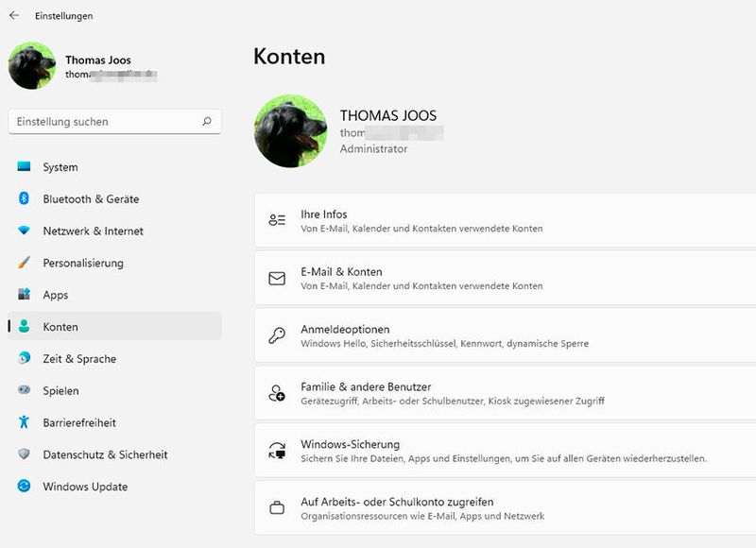Click the large Konten profile picture

(x=291, y=131)
